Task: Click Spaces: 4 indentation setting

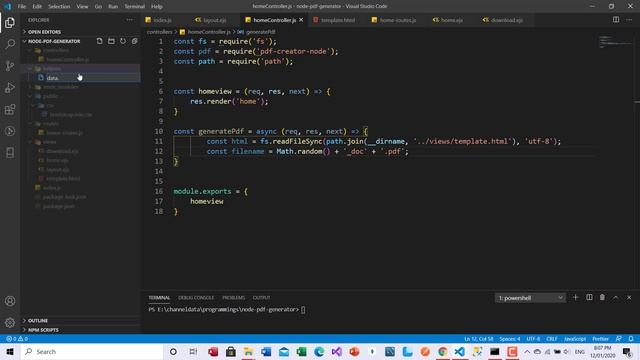Action: pyautogui.click(x=510, y=339)
